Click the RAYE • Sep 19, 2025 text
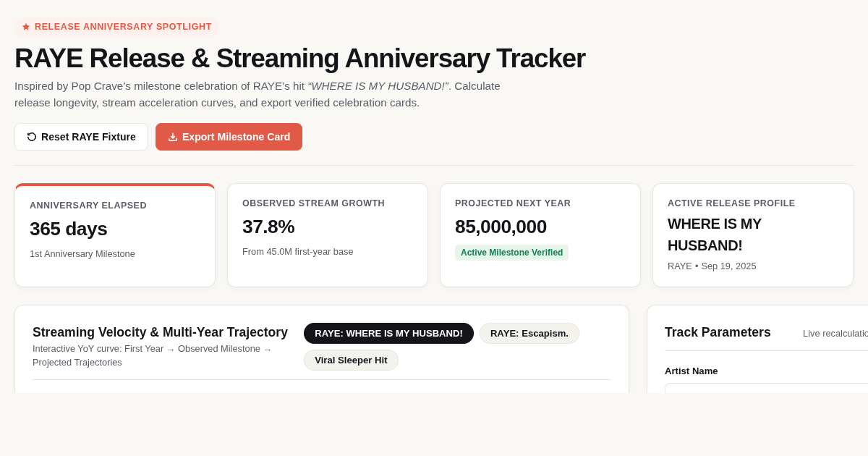 pyautogui.click(x=712, y=266)
